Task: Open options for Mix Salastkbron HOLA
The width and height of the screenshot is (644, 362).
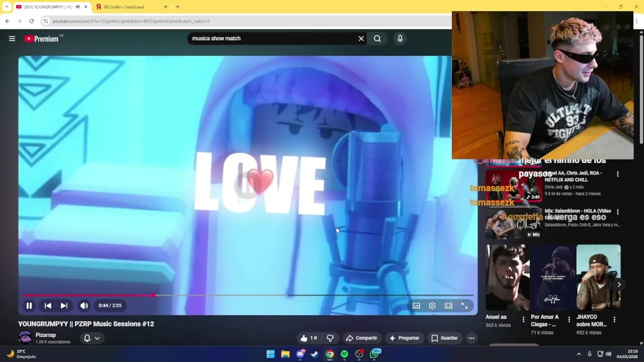Action: (618, 212)
